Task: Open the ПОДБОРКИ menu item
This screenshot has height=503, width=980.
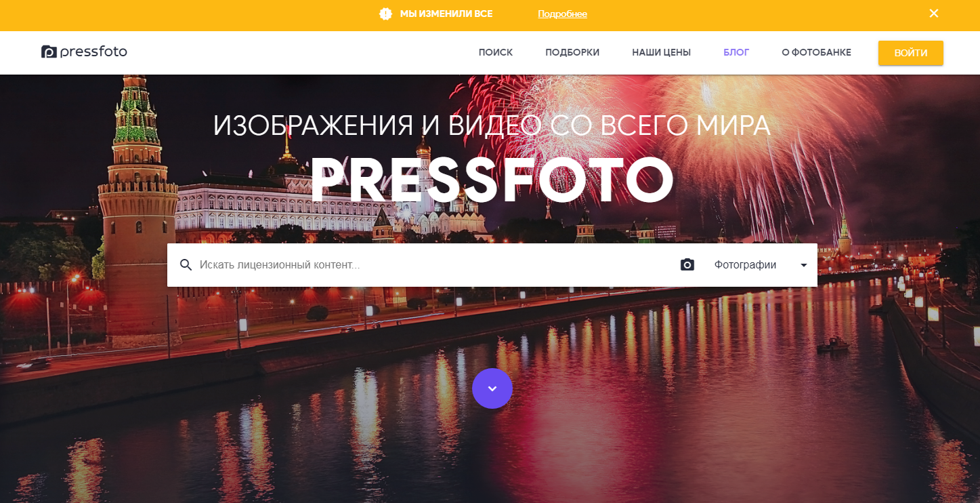Action: tap(572, 52)
